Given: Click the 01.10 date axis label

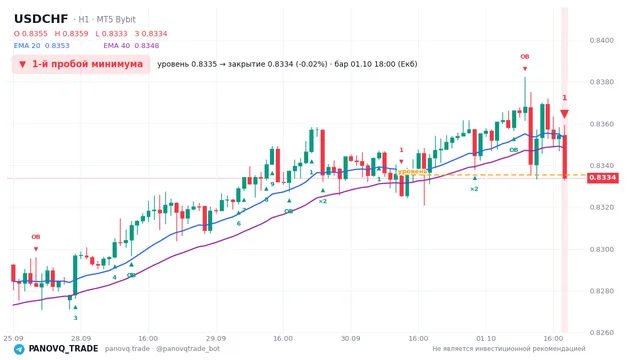Looking at the screenshot, I should [486, 338].
